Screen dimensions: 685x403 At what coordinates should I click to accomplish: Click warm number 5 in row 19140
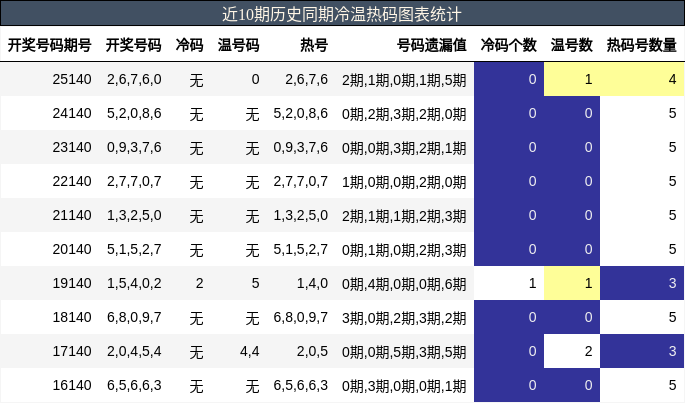pyautogui.click(x=255, y=283)
